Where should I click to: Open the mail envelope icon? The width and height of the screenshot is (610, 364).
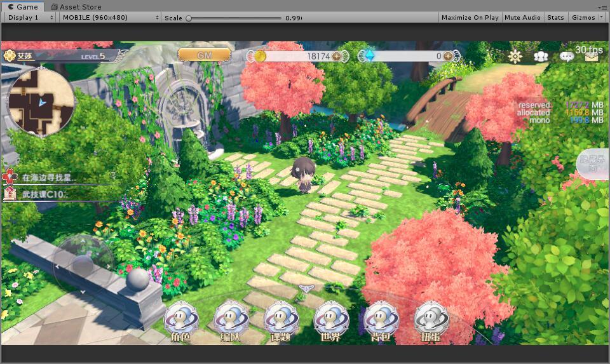(592, 58)
